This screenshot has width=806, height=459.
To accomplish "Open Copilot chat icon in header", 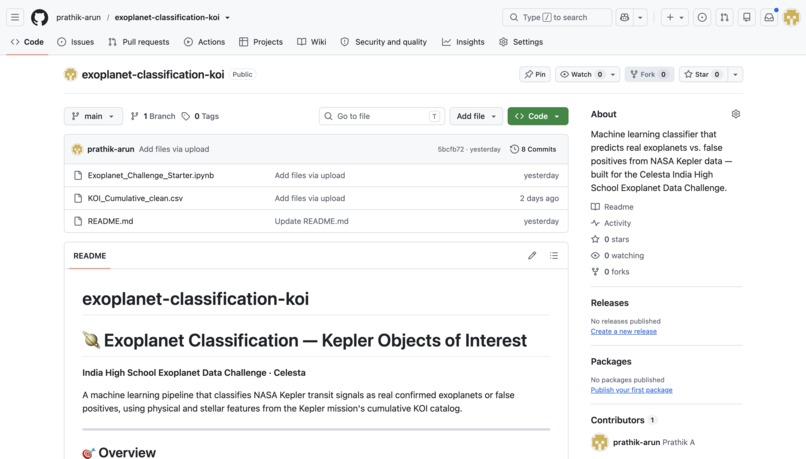I will pos(625,17).
